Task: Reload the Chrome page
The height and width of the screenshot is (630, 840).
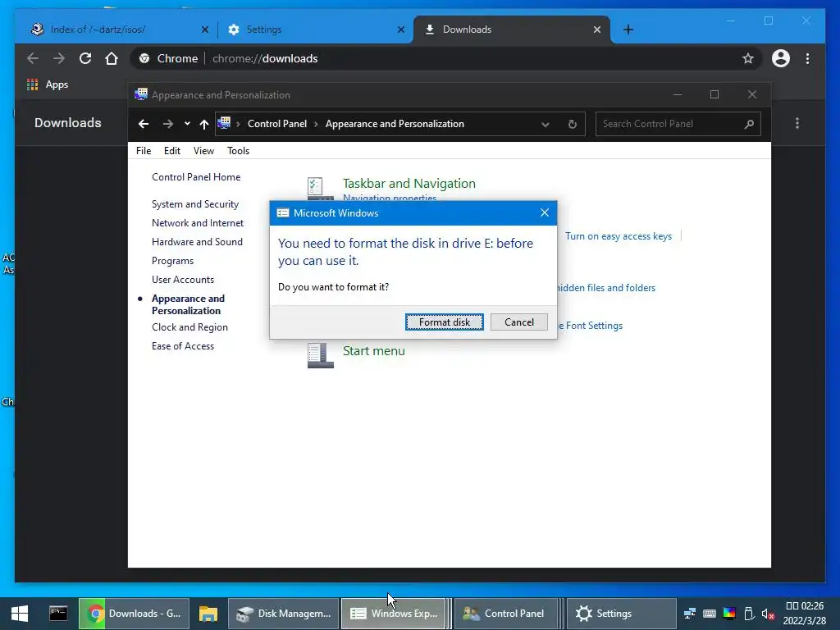Action: coord(85,58)
